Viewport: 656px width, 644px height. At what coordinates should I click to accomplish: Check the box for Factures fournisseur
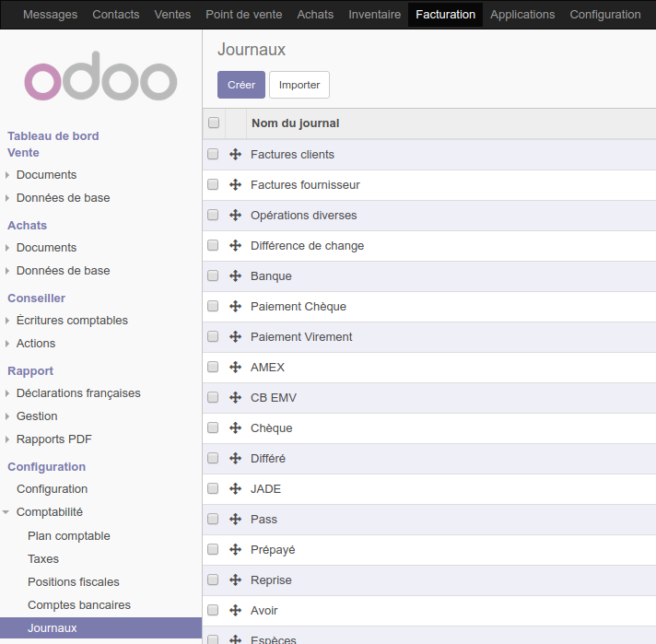coord(213,185)
